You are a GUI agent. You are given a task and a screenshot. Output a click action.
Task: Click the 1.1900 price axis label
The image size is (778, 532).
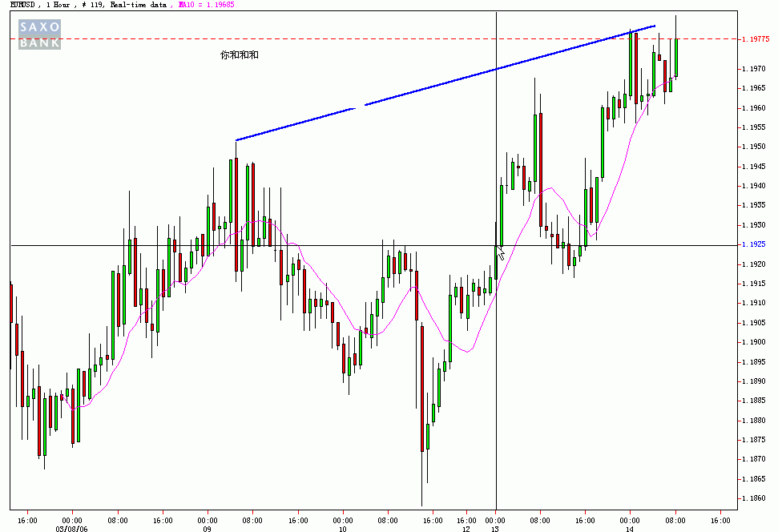tap(754, 342)
